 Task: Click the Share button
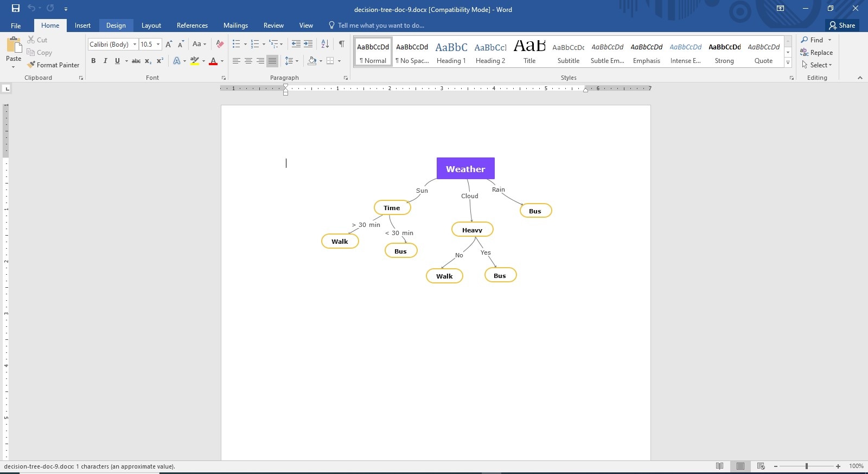pyautogui.click(x=842, y=26)
